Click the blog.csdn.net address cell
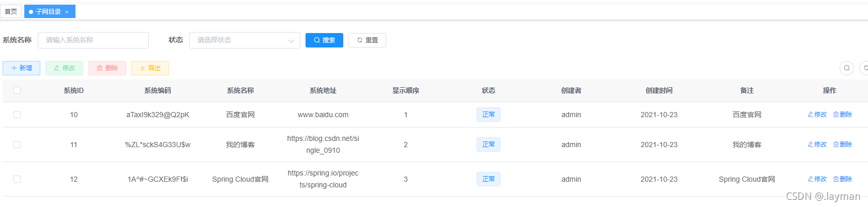 point(323,145)
